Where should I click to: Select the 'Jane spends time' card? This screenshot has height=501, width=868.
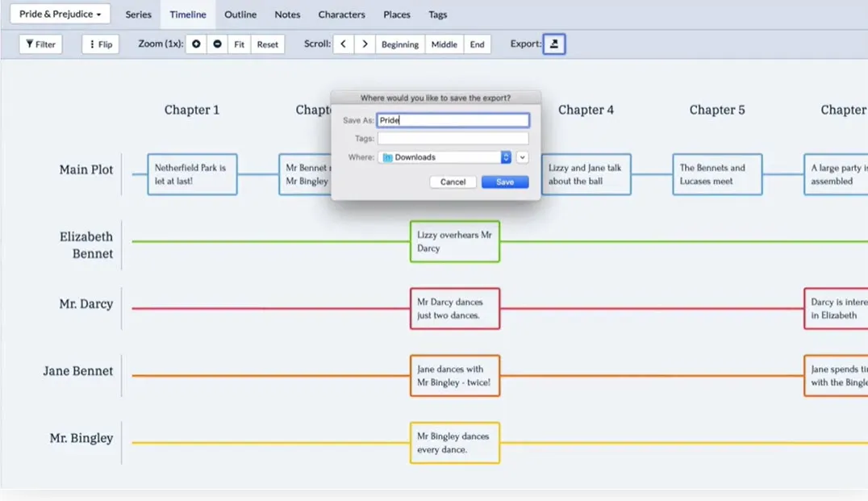(x=836, y=376)
